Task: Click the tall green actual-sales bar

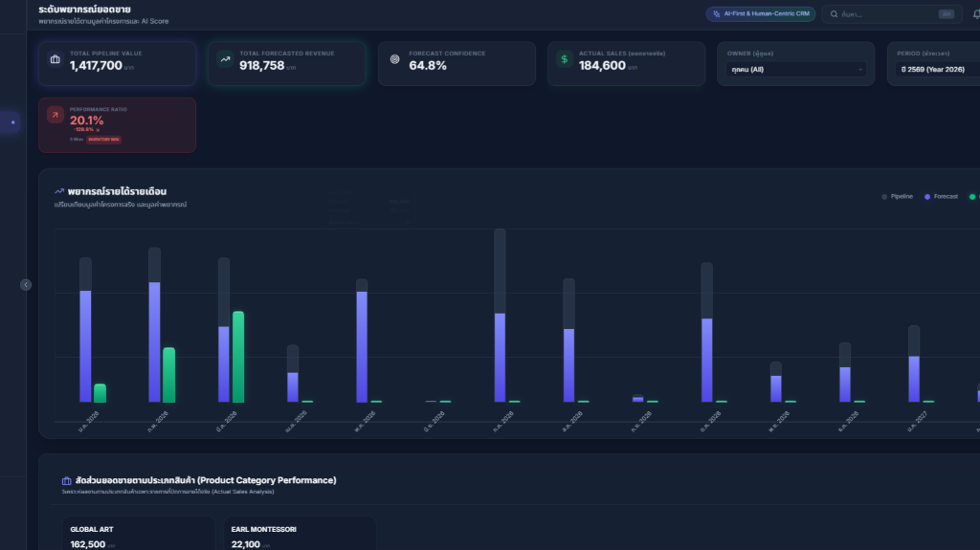Action: [x=238, y=356]
